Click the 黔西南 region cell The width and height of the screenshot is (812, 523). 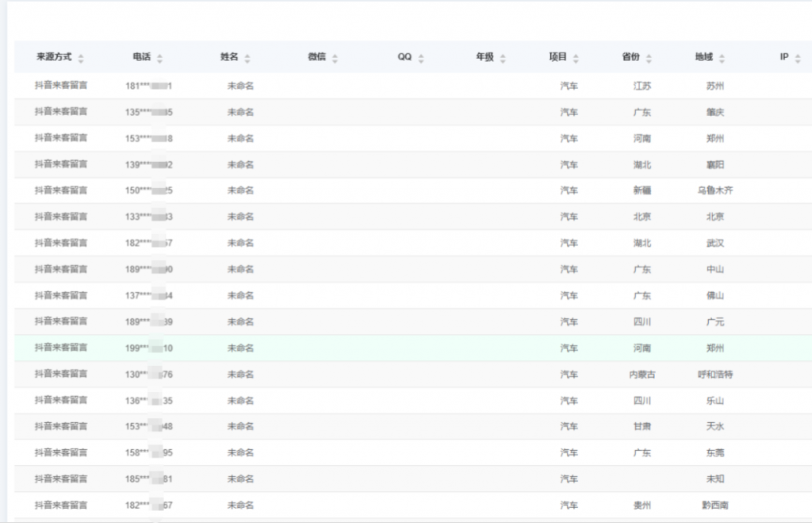pos(714,505)
